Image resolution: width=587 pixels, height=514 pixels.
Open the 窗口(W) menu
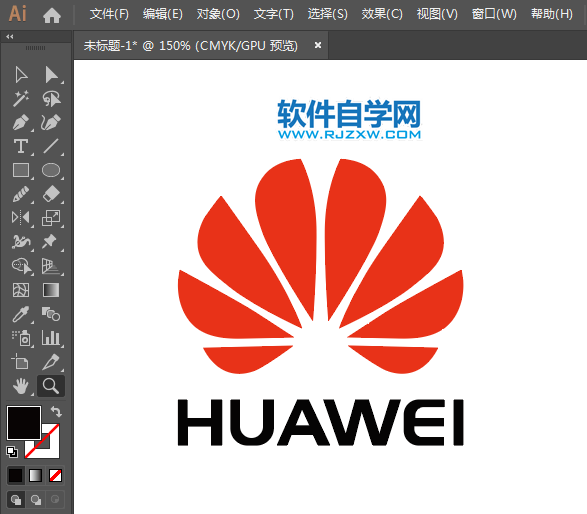coord(494,14)
